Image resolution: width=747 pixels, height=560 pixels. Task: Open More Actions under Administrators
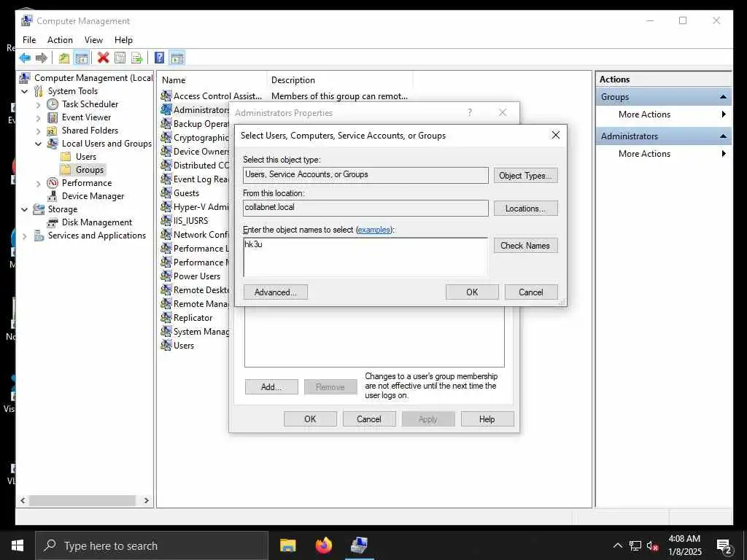(644, 154)
